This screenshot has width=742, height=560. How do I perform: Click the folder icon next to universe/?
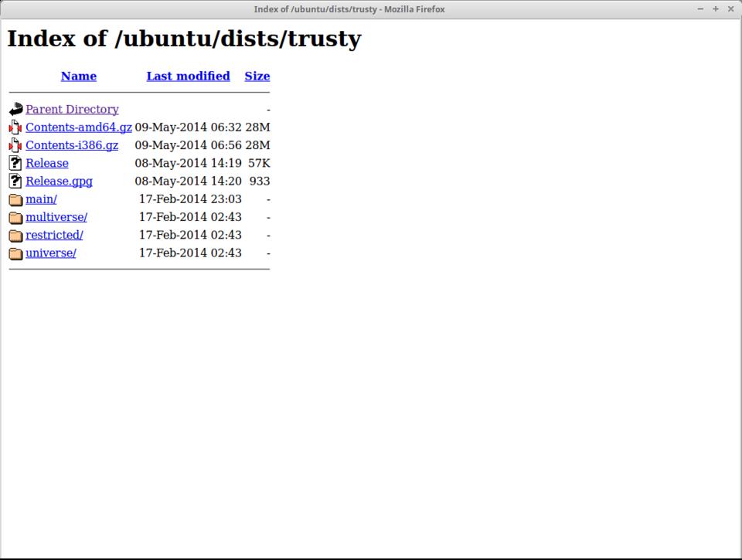click(x=15, y=253)
